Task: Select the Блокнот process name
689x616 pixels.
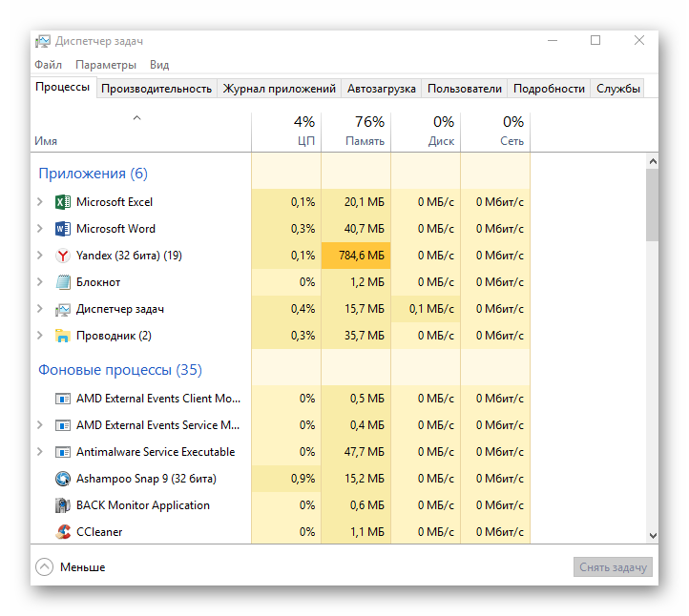Action: pyautogui.click(x=98, y=282)
